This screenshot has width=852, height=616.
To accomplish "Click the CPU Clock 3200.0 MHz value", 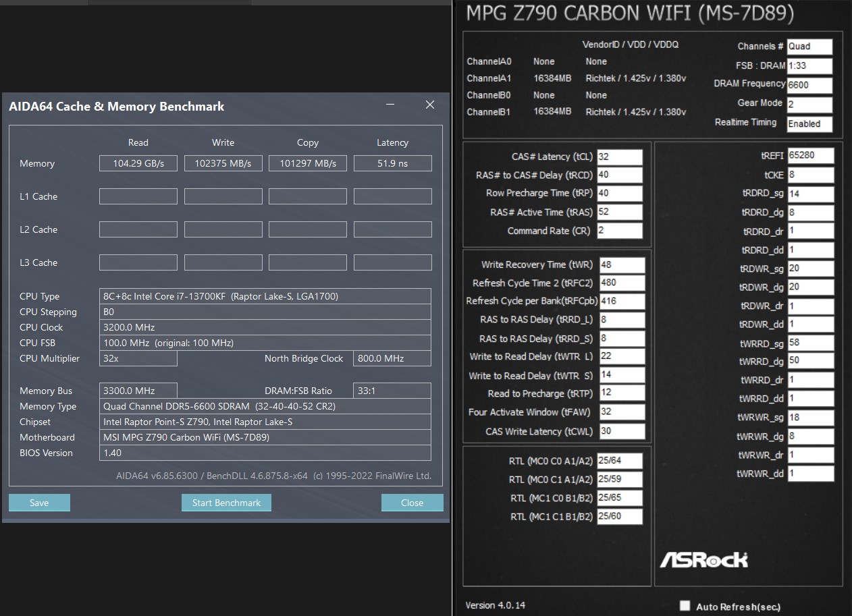I will coord(265,327).
